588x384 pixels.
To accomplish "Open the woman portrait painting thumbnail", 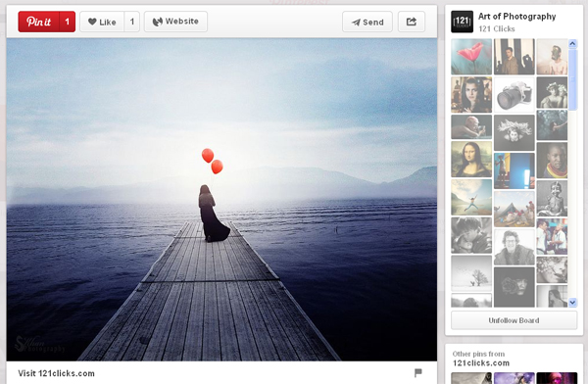I will coord(471,94).
